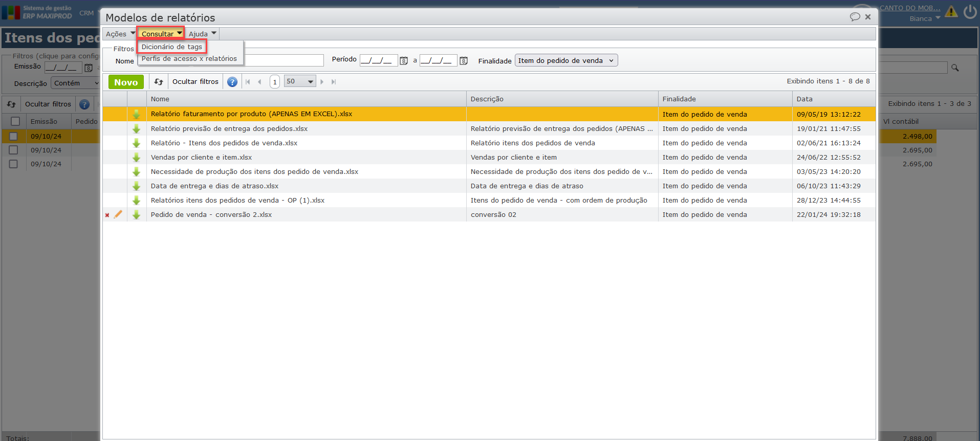Click the Período end date field
Viewport: 980px width, 441px height.
click(439, 60)
